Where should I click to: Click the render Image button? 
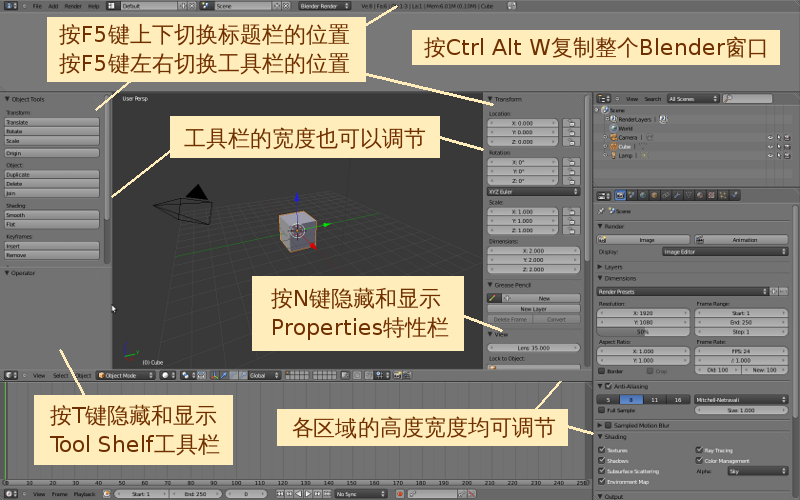[643, 239]
